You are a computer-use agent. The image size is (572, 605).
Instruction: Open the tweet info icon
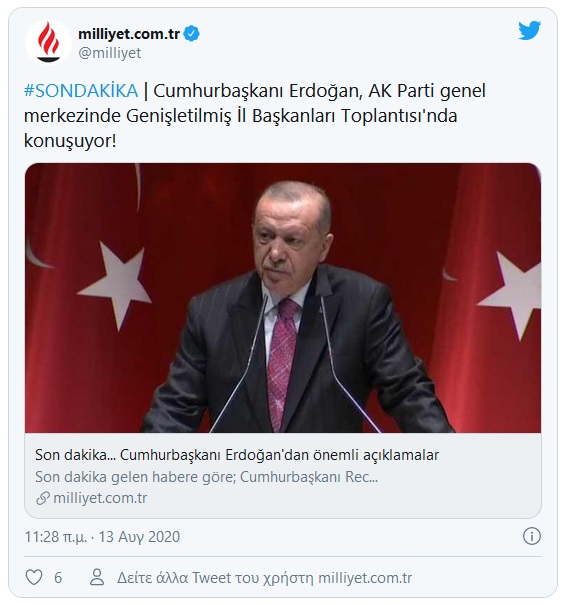[x=531, y=536]
